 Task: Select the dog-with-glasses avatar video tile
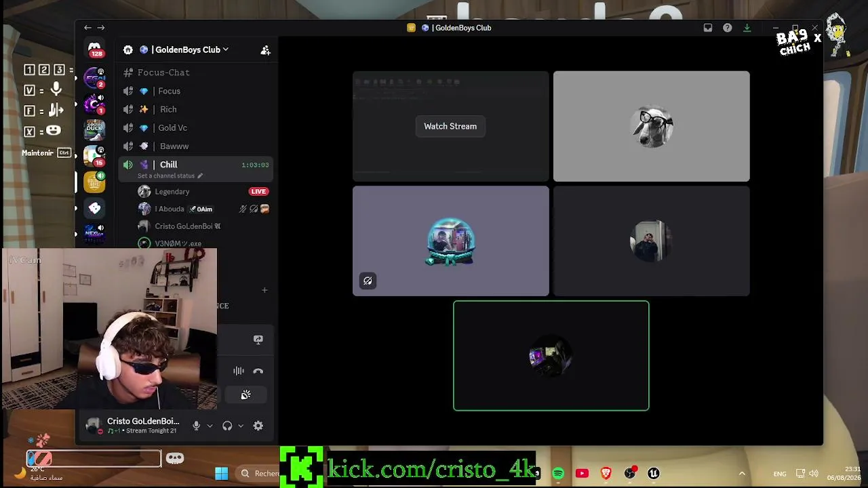coord(652,126)
